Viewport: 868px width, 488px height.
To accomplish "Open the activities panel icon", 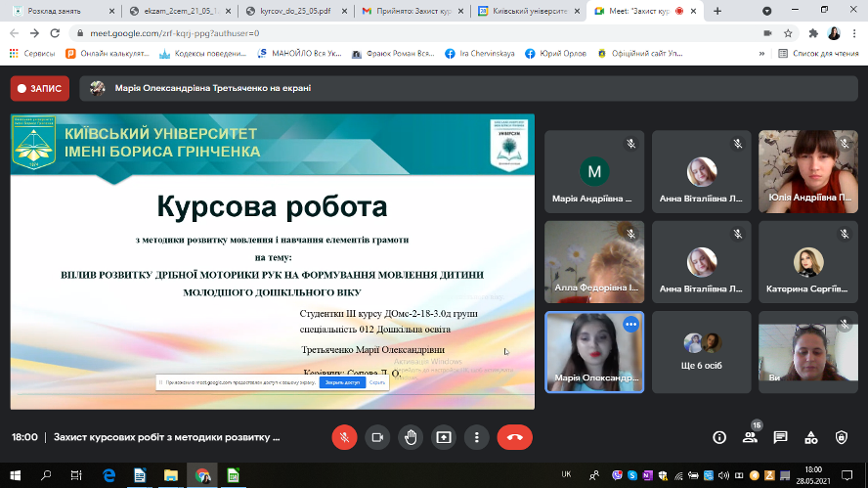I will (x=811, y=437).
